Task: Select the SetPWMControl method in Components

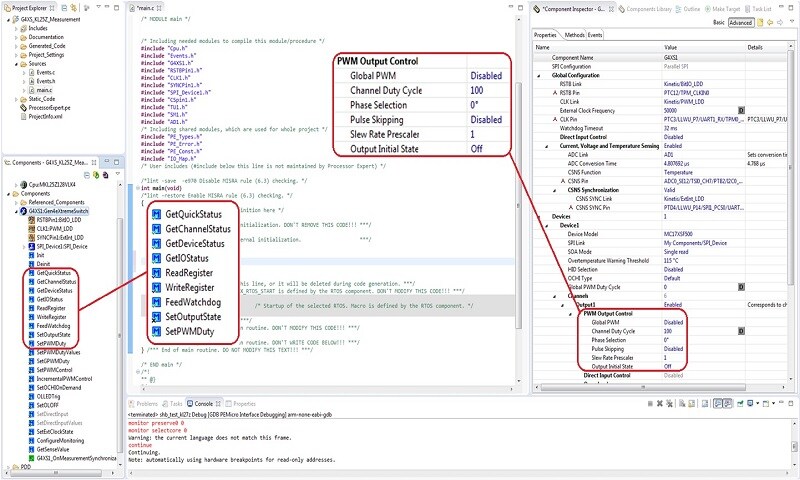Action: [58, 371]
